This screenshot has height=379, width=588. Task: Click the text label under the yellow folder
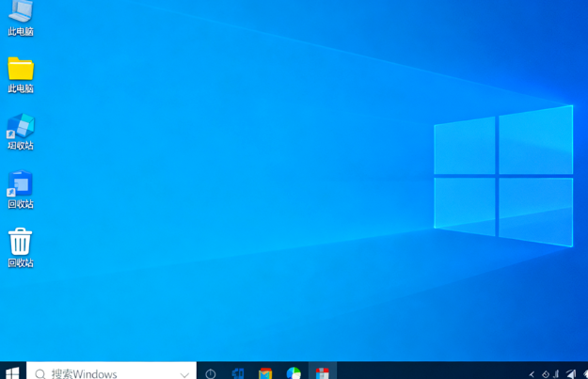pos(21,88)
